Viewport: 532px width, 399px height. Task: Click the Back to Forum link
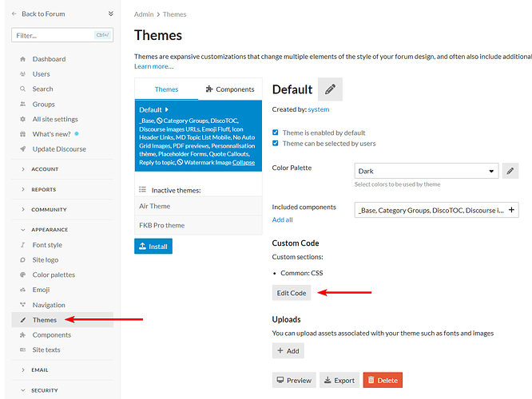click(x=43, y=14)
